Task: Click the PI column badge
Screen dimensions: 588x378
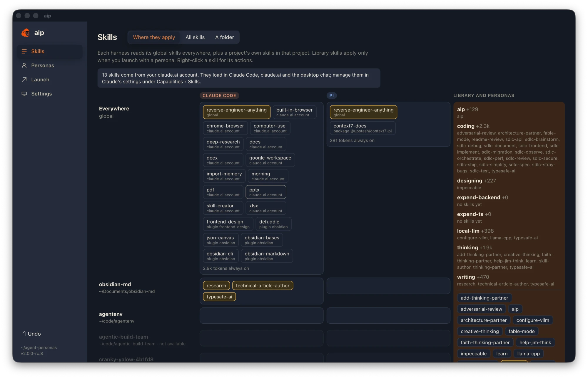Action: (332, 95)
